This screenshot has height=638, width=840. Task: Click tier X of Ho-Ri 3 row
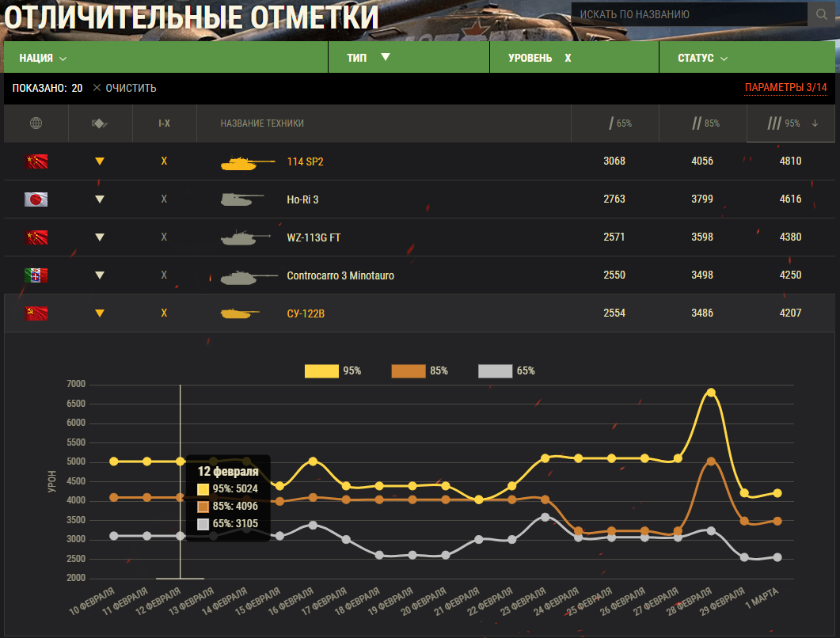coord(165,199)
